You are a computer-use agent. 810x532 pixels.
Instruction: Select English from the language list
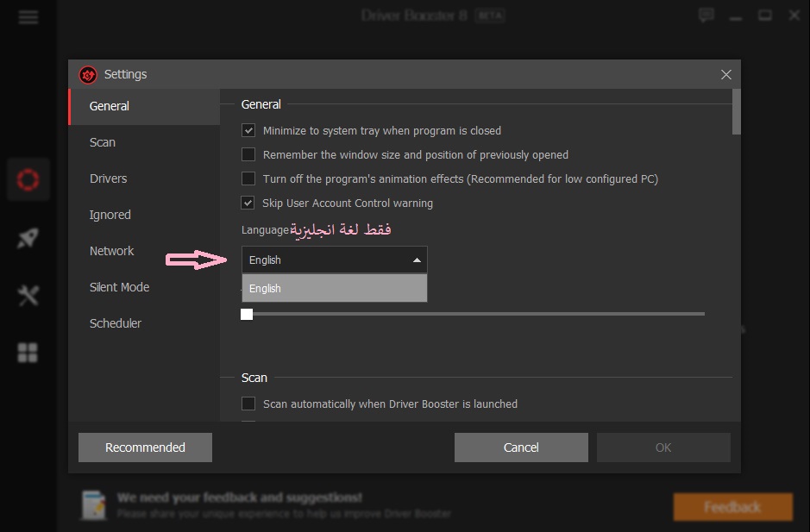[334, 289]
